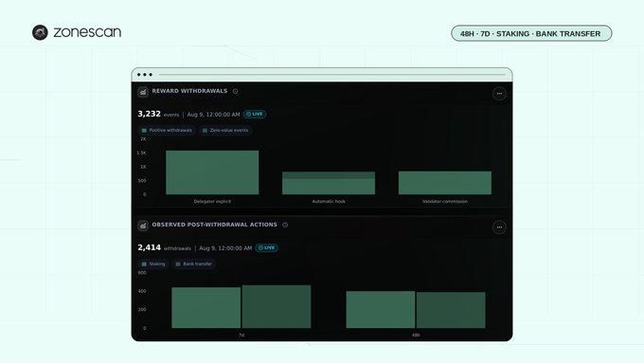
Task: Open the Reward Withdrawals more options menu
Action: click(499, 94)
